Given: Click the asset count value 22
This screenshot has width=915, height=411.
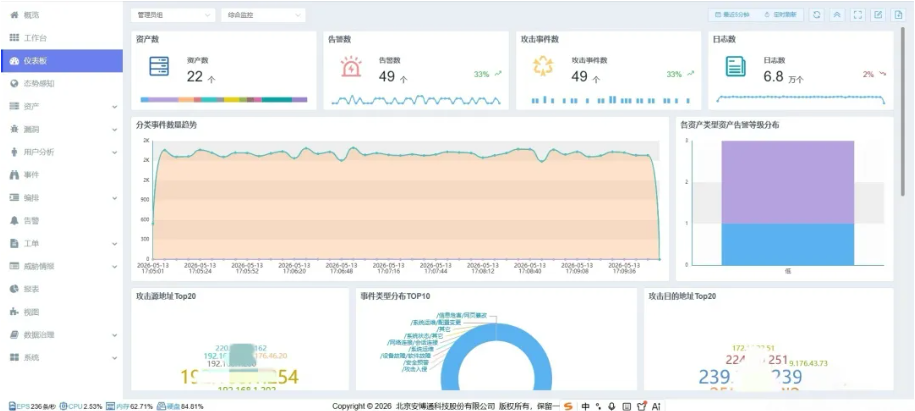Looking at the screenshot, I should [x=195, y=76].
